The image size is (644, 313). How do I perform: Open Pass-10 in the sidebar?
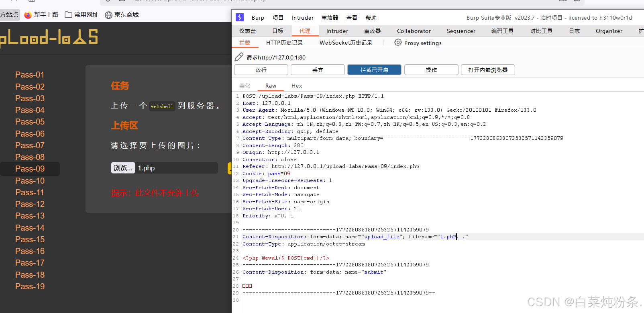click(30, 181)
